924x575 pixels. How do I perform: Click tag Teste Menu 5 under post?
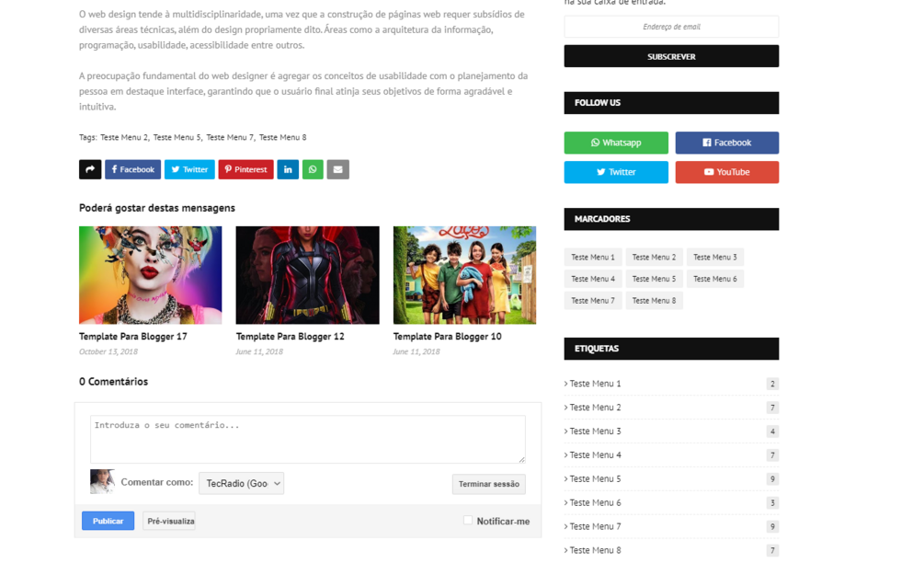pos(177,137)
